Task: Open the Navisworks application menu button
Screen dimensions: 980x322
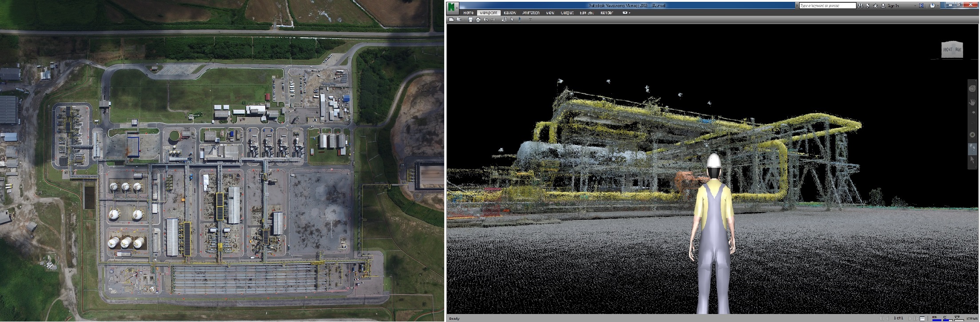Action: tap(453, 8)
